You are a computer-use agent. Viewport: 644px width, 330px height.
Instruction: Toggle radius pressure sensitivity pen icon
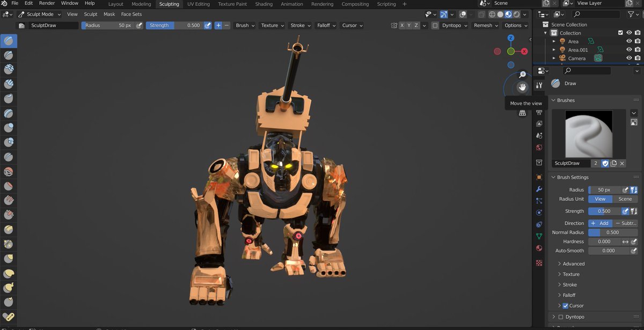tap(140, 25)
